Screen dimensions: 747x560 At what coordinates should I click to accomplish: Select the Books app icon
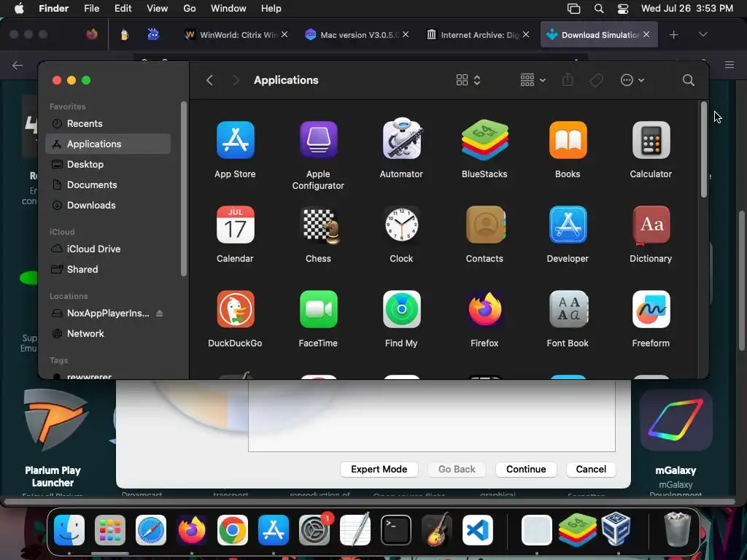[568, 140]
